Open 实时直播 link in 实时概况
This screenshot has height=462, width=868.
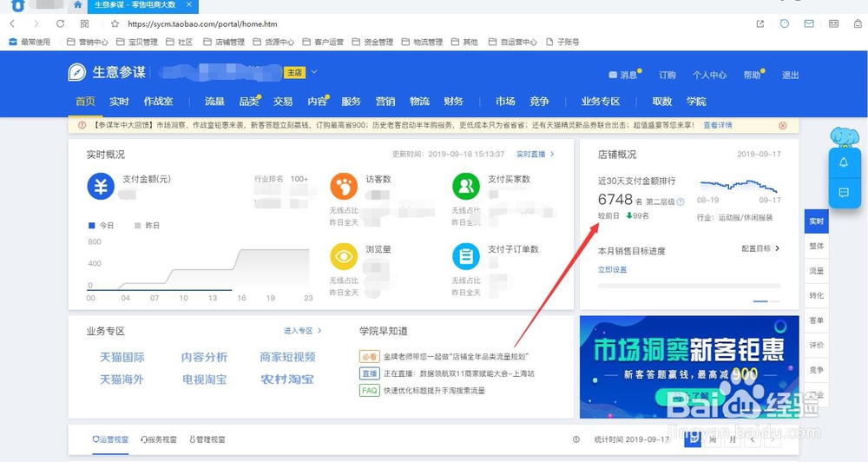coord(535,154)
